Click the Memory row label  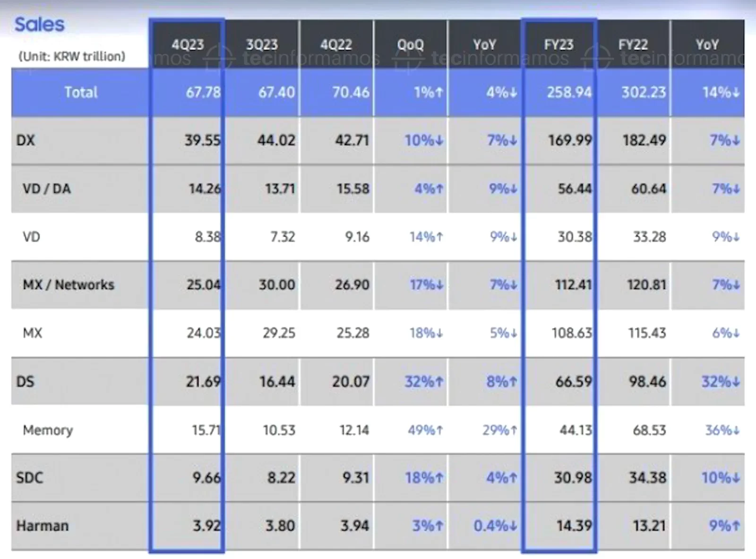point(48,430)
